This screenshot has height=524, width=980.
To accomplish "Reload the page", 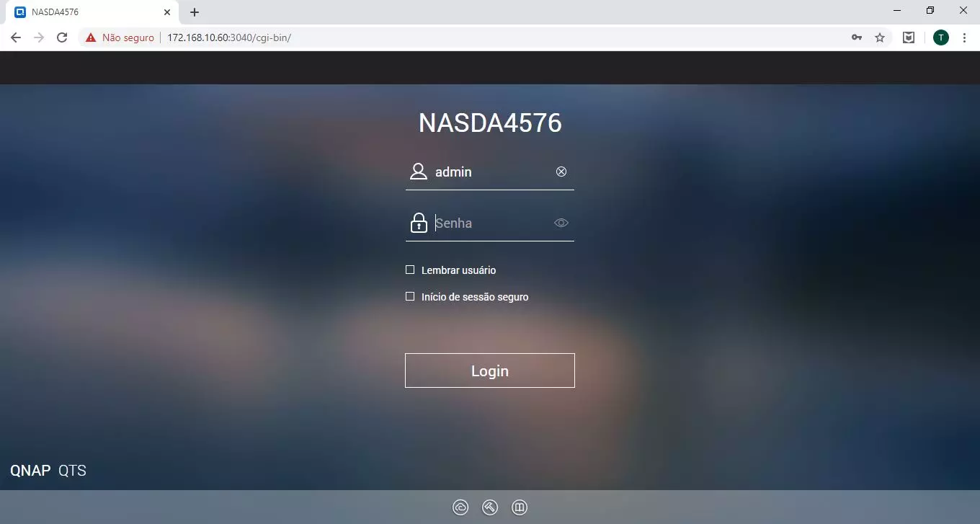I will click(x=62, y=37).
